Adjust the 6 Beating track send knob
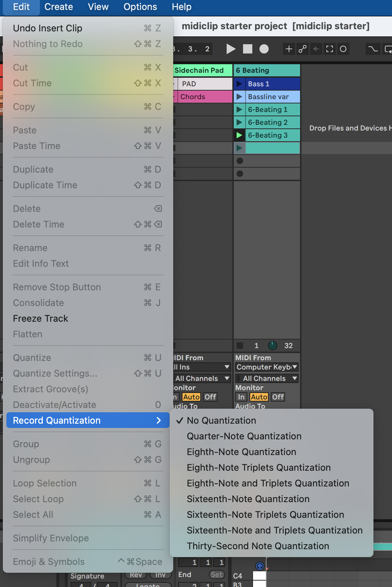This screenshot has height=587, width=392. [x=272, y=346]
